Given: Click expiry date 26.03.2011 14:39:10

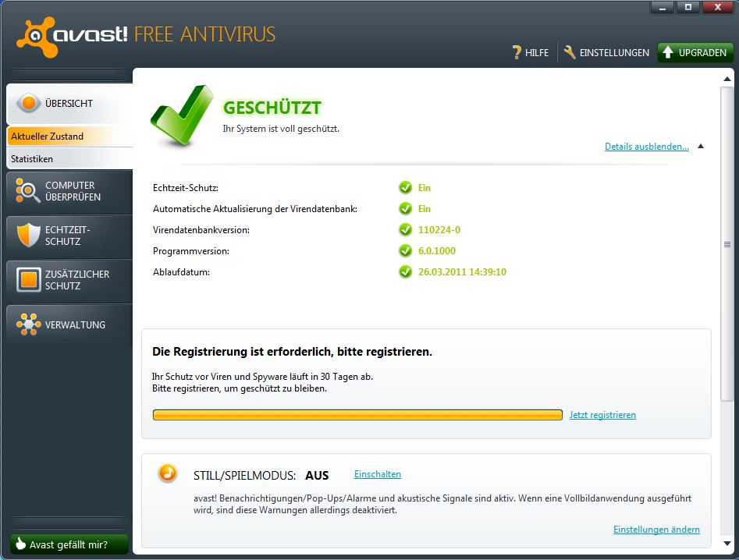Looking at the screenshot, I should 462,271.
